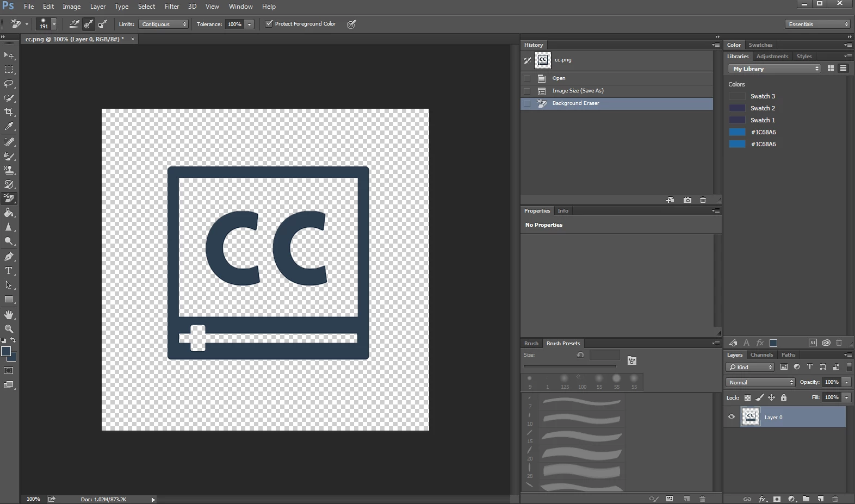Hide Layer 0 with eye icon

click(x=732, y=417)
